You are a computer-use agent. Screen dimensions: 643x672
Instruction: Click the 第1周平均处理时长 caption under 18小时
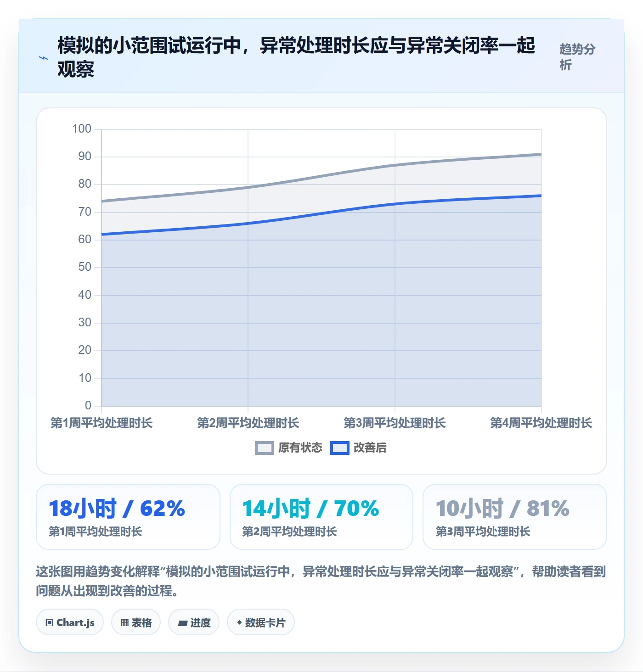click(x=96, y=532)
